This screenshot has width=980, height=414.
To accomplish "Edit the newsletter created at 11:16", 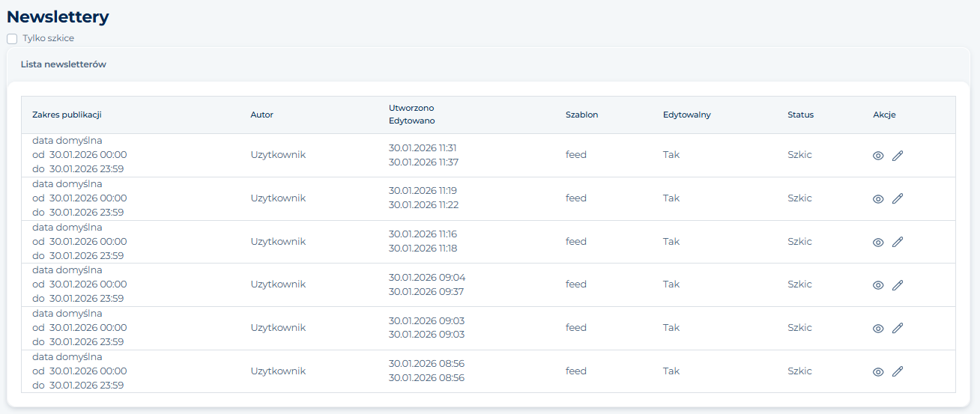I will pyautogui.click(x=898, y=243).
